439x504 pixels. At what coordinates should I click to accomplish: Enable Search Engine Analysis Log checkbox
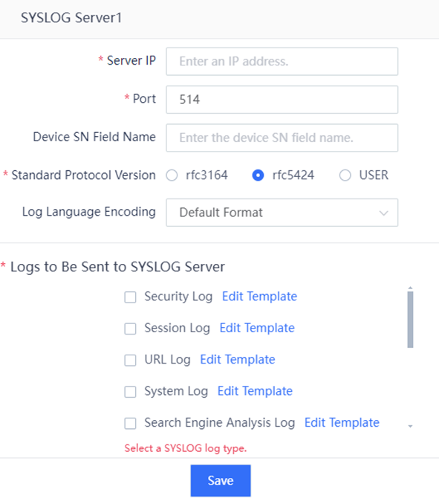pyautogui.click(x=130, y=423)
